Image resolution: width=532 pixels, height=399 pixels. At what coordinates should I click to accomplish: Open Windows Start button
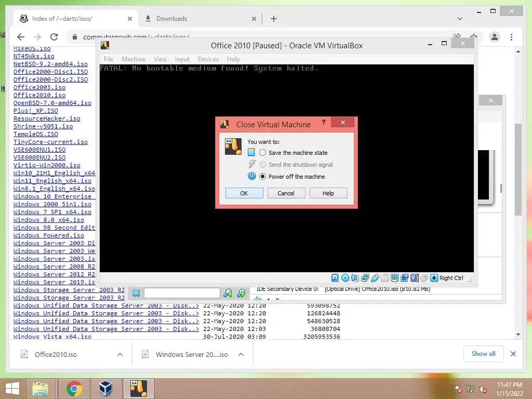click(x=12, y=389)
